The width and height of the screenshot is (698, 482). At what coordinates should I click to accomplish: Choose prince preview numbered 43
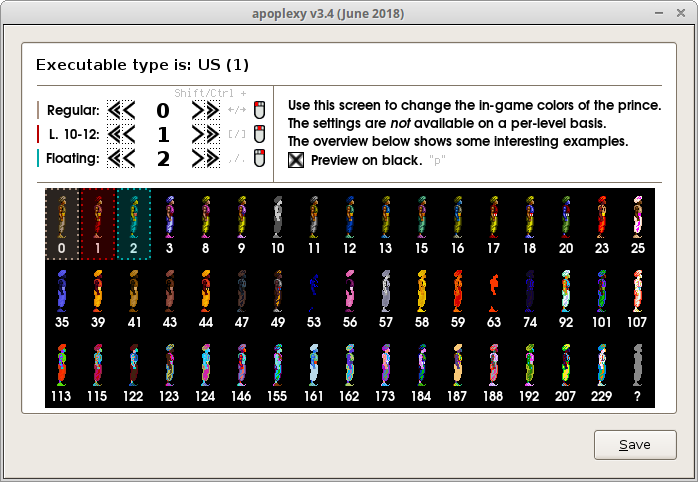click(170, 298)
